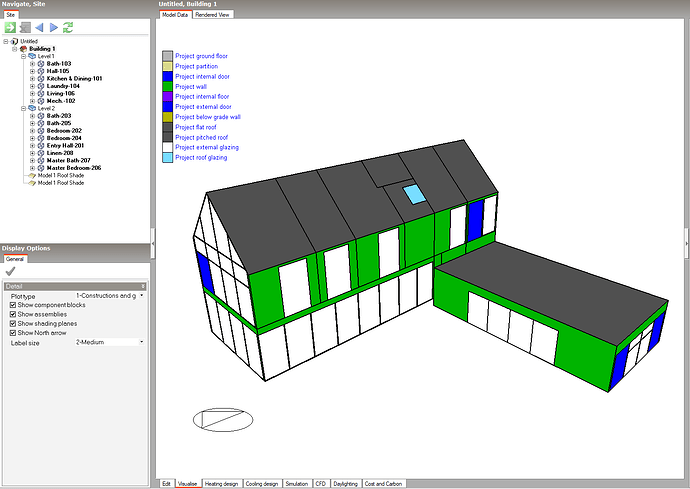This screenshot has height=489, width=690.
Task: Open the Edit tab at the bottom
Action: pyautogui.click(x=166, y=484)
